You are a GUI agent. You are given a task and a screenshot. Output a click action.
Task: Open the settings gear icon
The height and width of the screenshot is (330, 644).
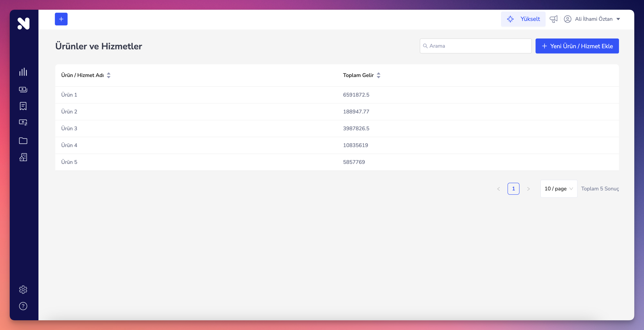pos(23,289)
